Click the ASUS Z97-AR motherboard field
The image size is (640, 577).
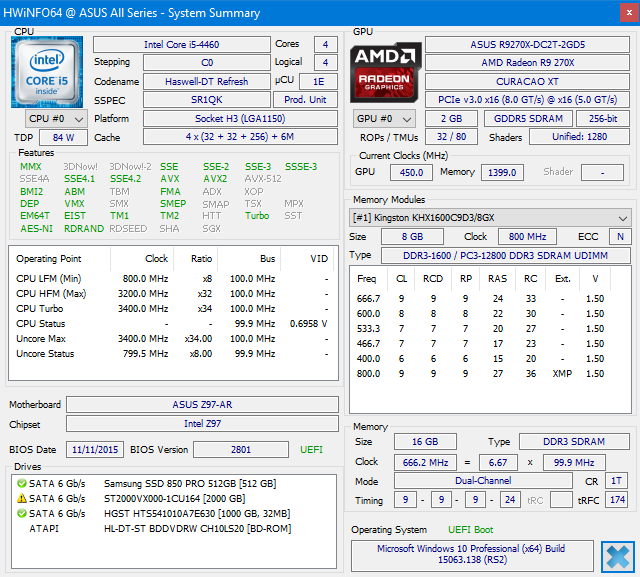click(202, 404)
